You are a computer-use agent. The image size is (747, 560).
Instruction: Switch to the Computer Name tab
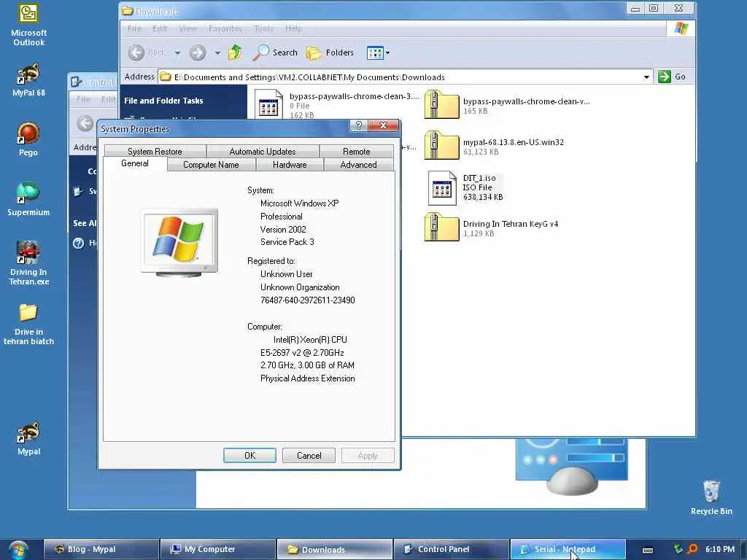[211, 165]
